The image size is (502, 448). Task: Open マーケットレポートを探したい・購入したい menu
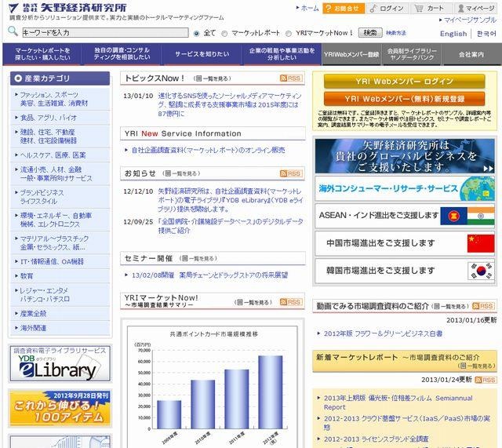[x=42, y=54]
